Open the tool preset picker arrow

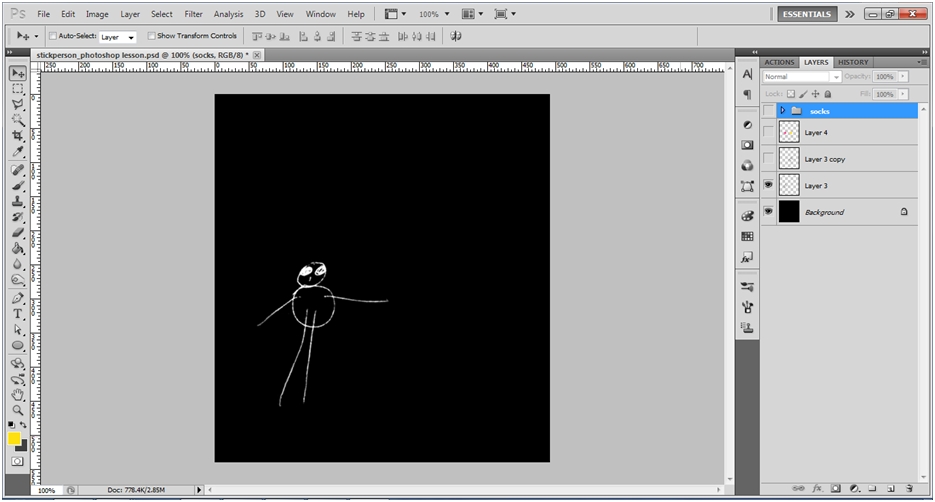coord(36,36)
